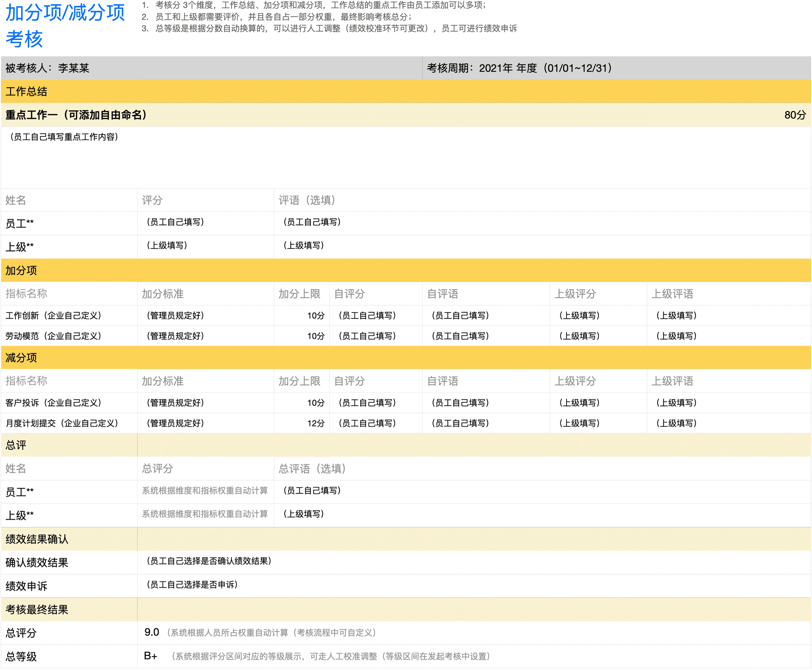Image resolution: width=812 pixels, height=670 pixels.
Task: Fill the 员工** 评分 field in 工作总结
Action: point(206,224)
